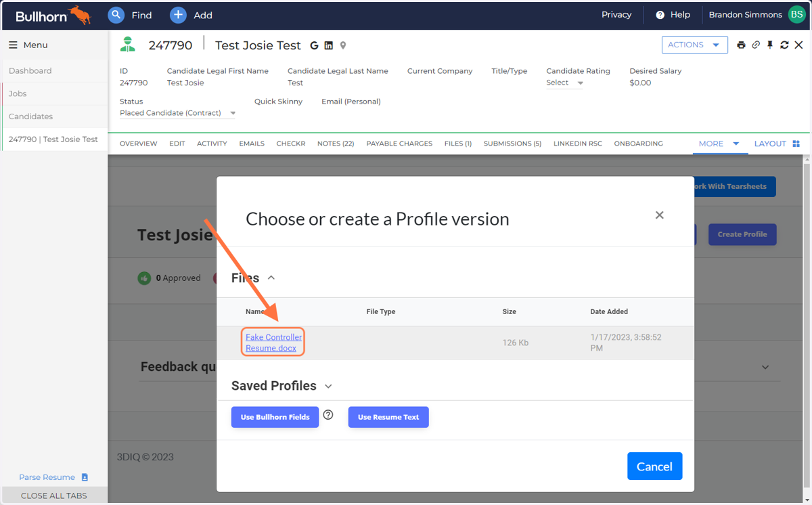Open the EMAILS tab
The width and height of the screenshot is (812, 505).
(252, 144)
